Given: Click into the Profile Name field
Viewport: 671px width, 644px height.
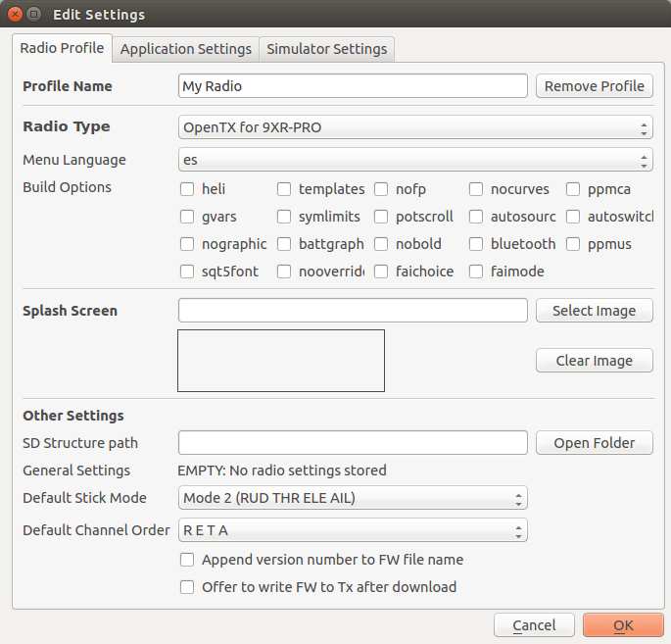Looking at the screenshot, I should 353,86.
